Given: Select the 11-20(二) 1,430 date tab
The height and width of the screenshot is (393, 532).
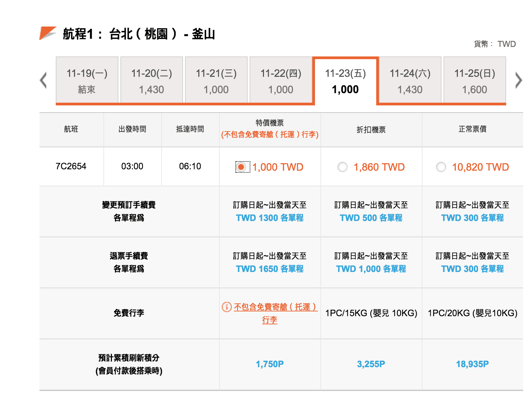Looking at the screenshot, I should 152,80.
